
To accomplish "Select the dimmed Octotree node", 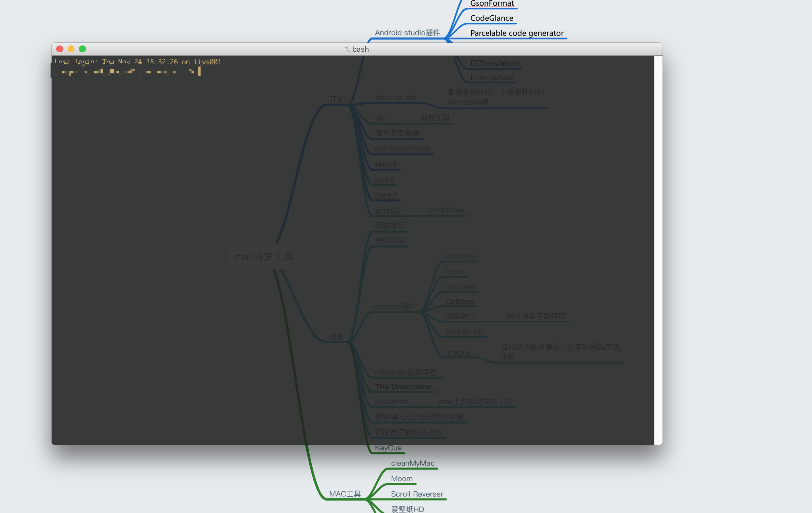I will 460,302.
